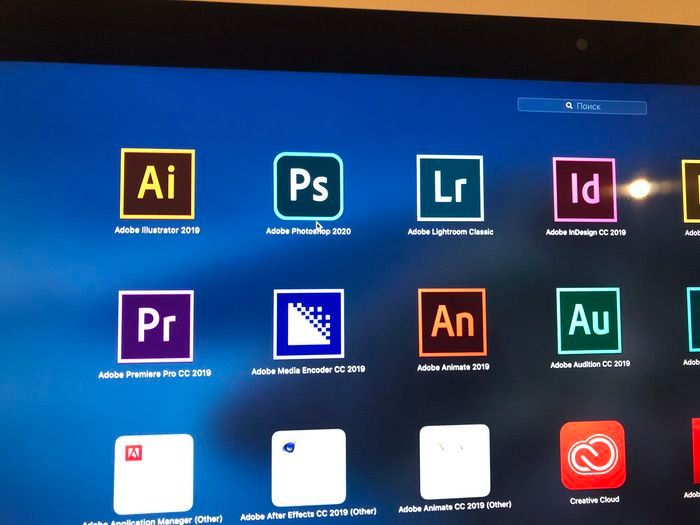Launch Adobe Photoshop 2020 icon
The image size is (700, 525).
pos(308,186)
